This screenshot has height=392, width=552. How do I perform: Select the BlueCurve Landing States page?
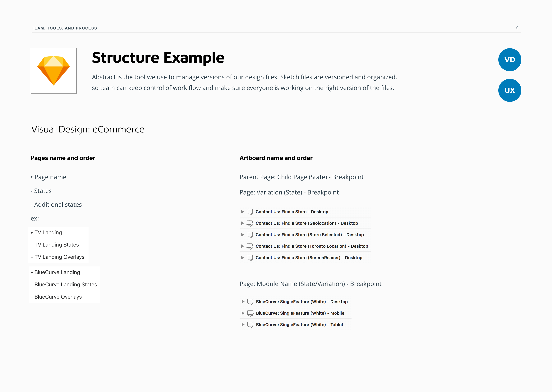click(66, 284)
